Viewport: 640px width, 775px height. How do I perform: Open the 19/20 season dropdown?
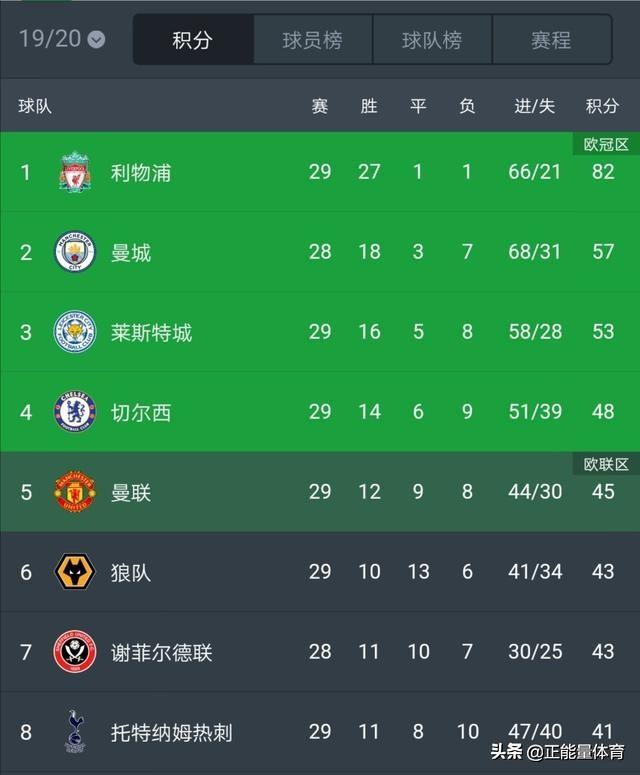point(62,39)
